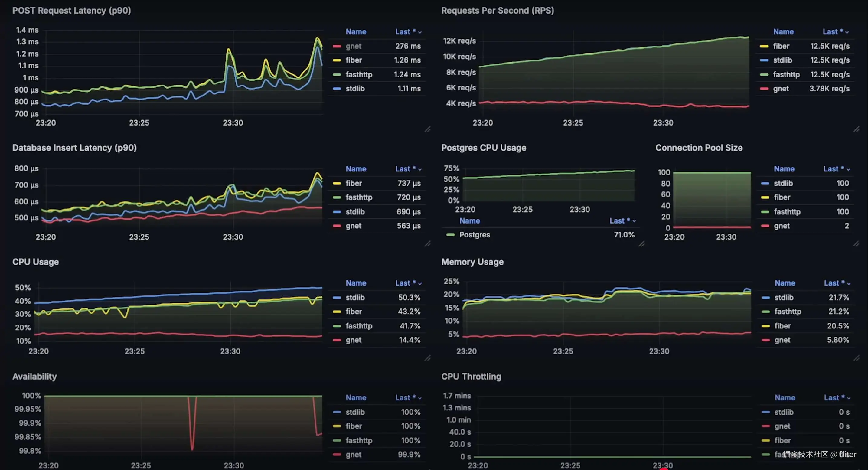Click resize handle of CPU Usage panel
This screenshot has height=470, width=868.
point(427,358)
